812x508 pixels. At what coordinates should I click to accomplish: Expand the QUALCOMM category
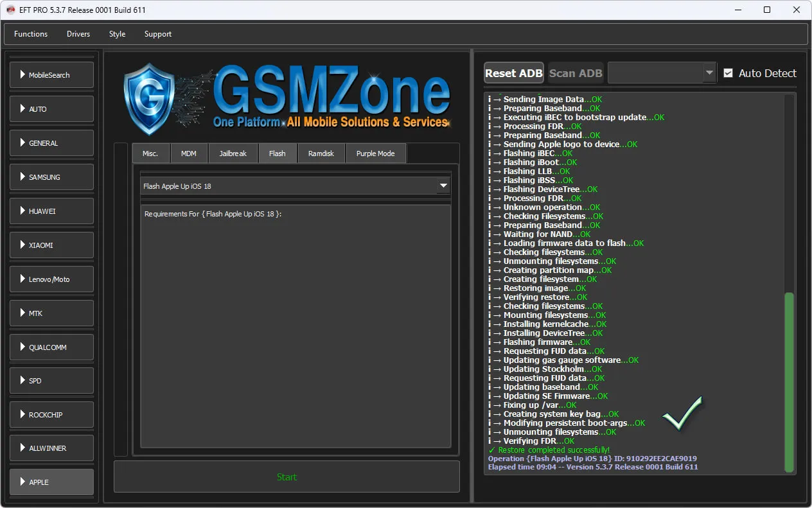[51, 347]
